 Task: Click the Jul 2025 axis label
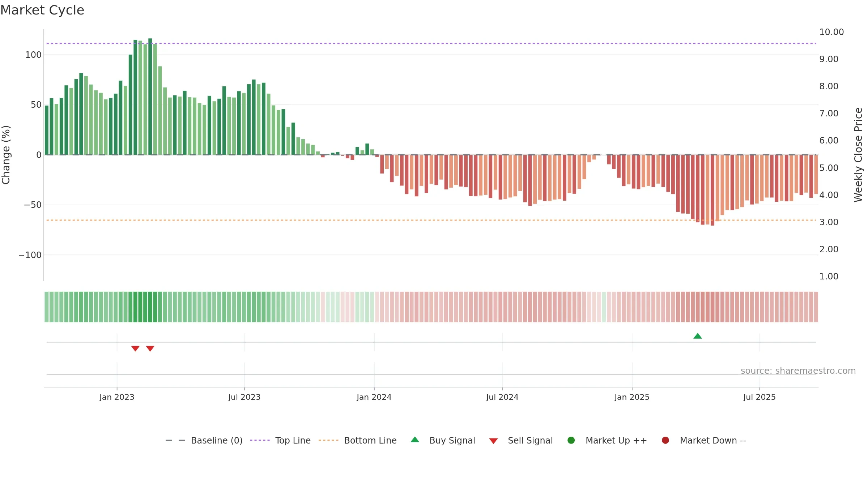click(759, 397)
